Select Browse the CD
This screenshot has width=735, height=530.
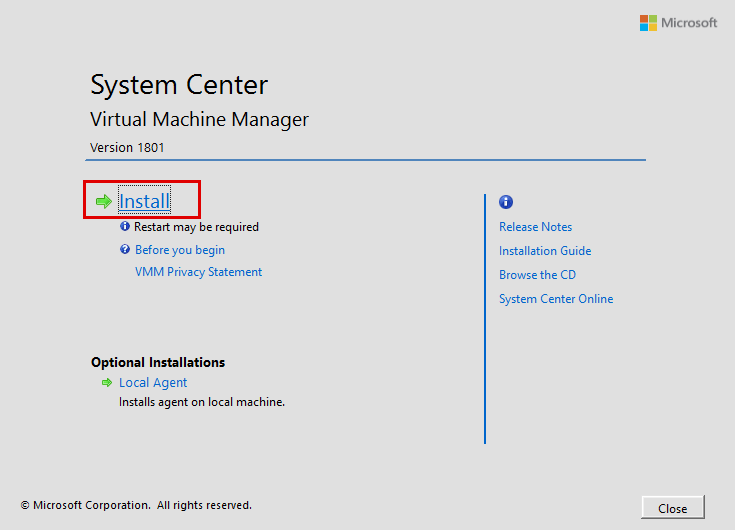[x=537, y=275]
